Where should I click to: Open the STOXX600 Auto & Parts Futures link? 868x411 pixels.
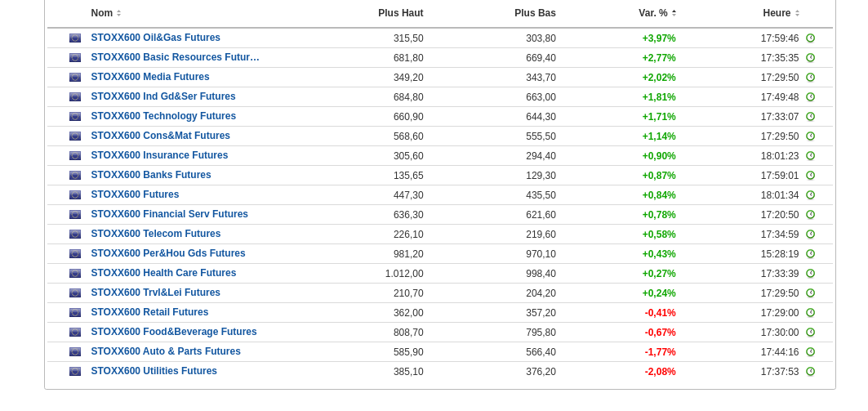[x=166, y=351]
